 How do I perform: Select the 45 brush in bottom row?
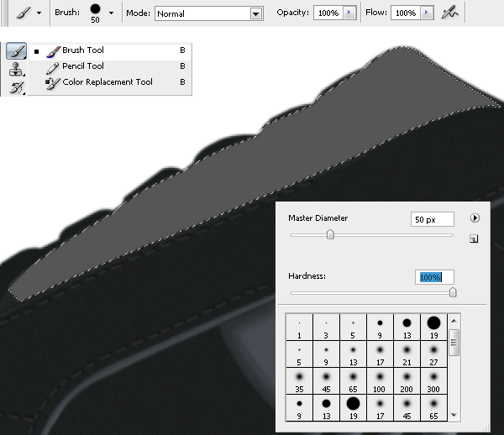pyautogui.click(x=407, y=408)
